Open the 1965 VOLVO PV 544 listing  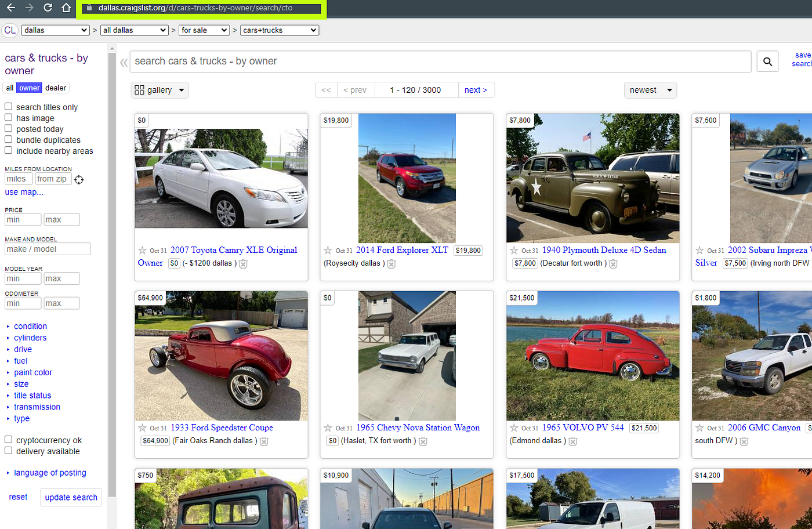click(583, 427)
